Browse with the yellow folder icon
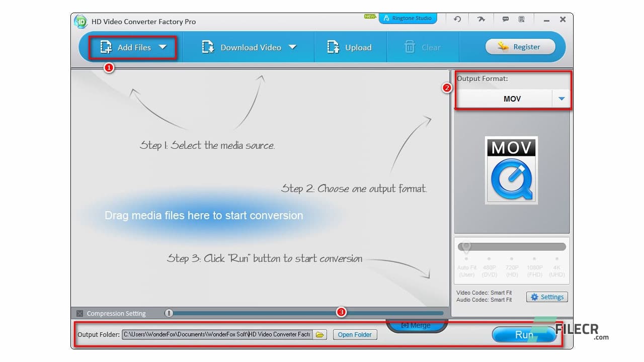The image size is (644, 362). click(x=319, y=334)
